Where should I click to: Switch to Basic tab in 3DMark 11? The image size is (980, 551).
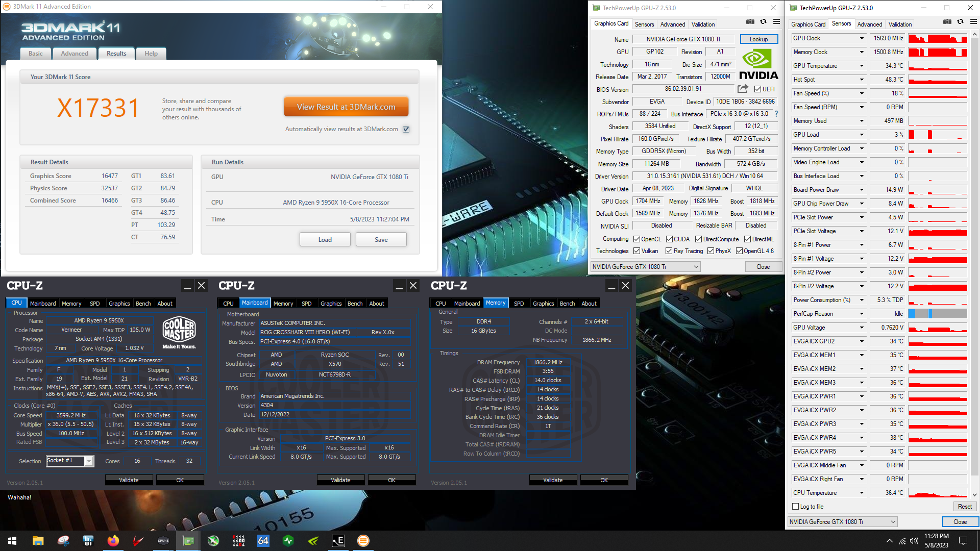[36, 54]
